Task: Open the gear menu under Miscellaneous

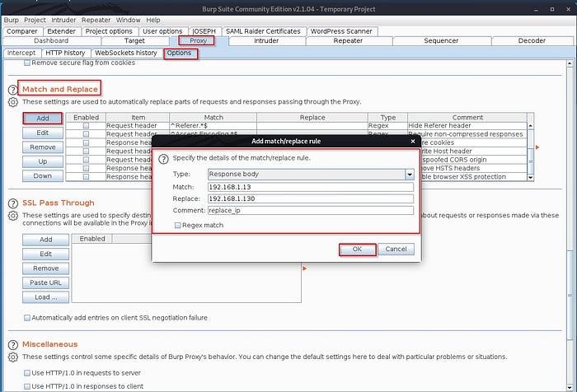Action: [12, 357]
